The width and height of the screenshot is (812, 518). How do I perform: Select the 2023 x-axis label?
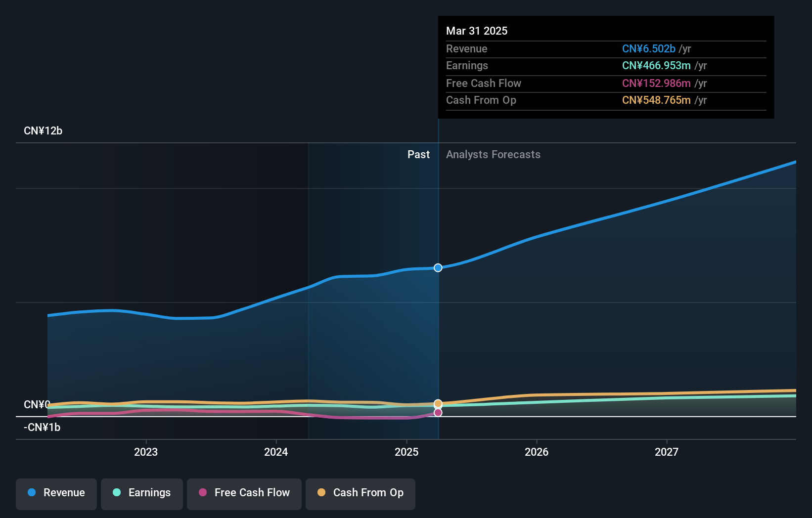pos(146,452)
